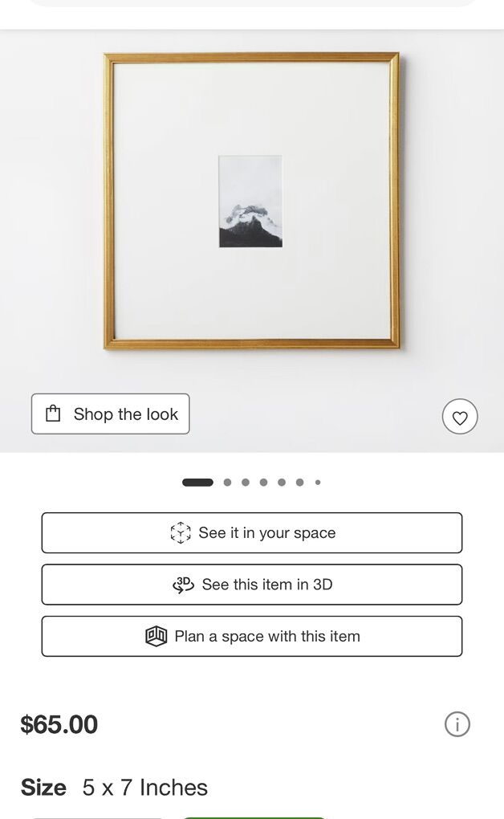
Task: Select the third carousel dot
Action: coord(246,482)
